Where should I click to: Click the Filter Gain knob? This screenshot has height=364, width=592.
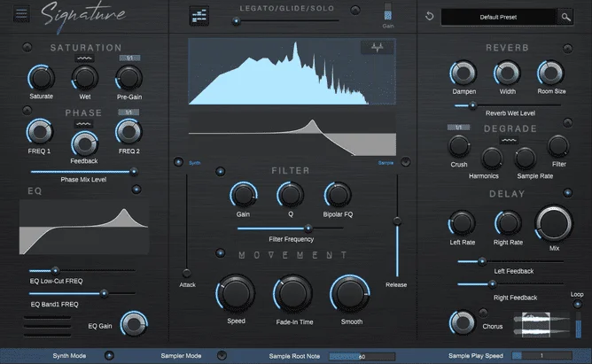tap(243, 195)
